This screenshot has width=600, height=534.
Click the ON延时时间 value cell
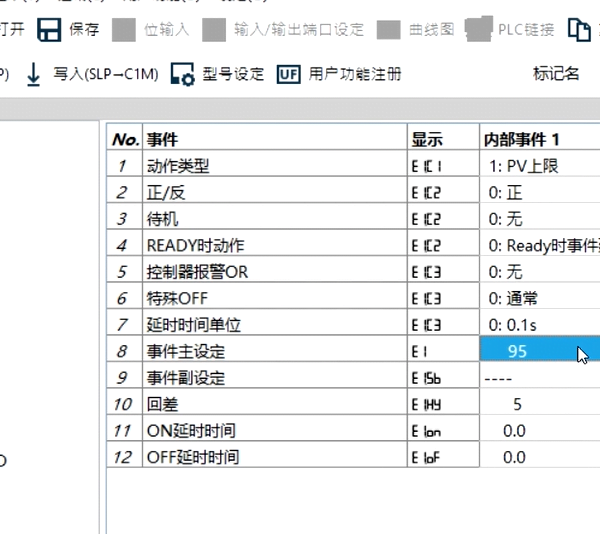[538, 430]
